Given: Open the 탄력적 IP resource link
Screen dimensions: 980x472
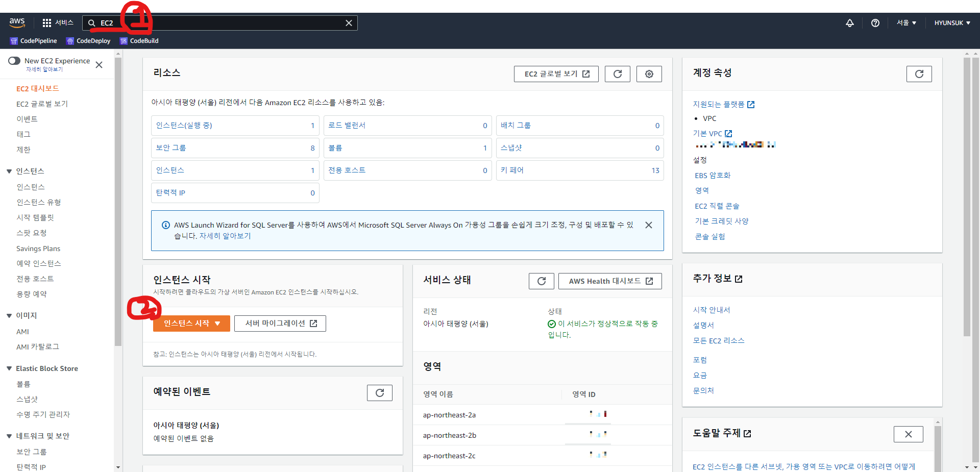Looking at the screenshot, I should pyautogui.click(x=171, y=193).
